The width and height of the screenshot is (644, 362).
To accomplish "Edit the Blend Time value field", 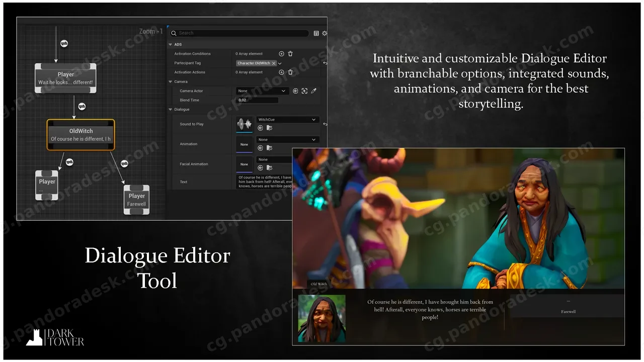I will click(x=257, y=100).
